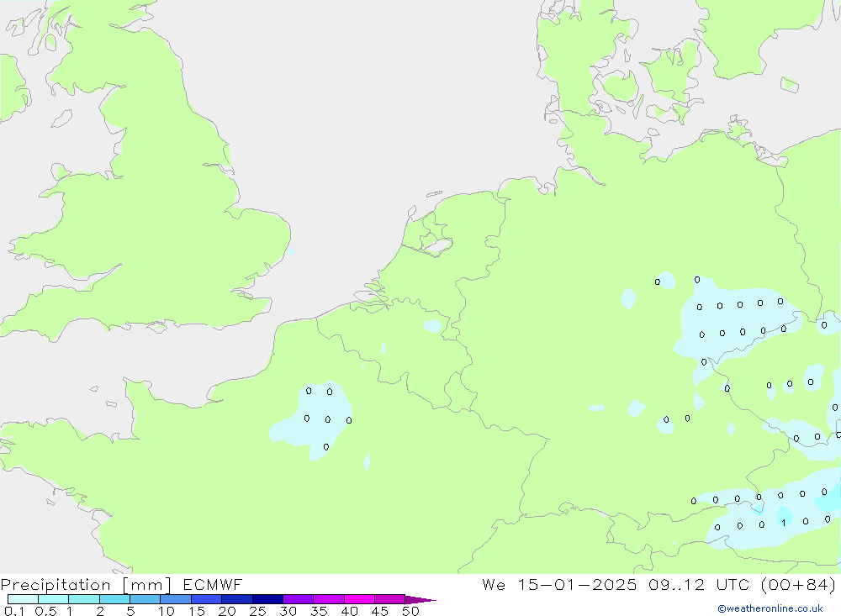The width and height of the screenshot is (841, 616).
Task: Select the 15–20 mm legend color swatch
Action: (207, 599)
